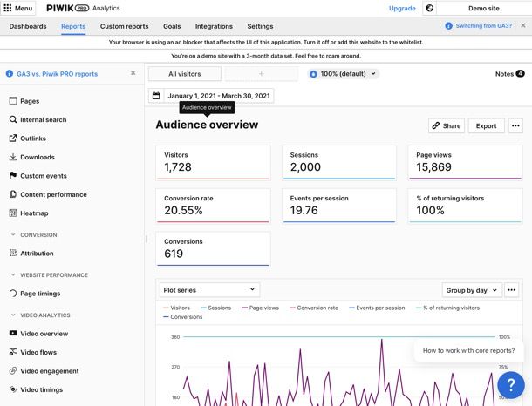Open the 100% (default) sampling dropdown
This screenshot has width=532, height=406.
point(344,73)
